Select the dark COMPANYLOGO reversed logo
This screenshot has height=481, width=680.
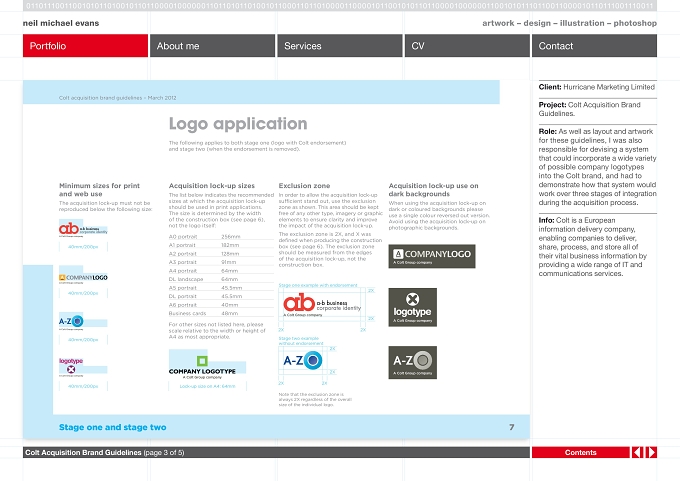pyautogui.click(x=432, y=256)
